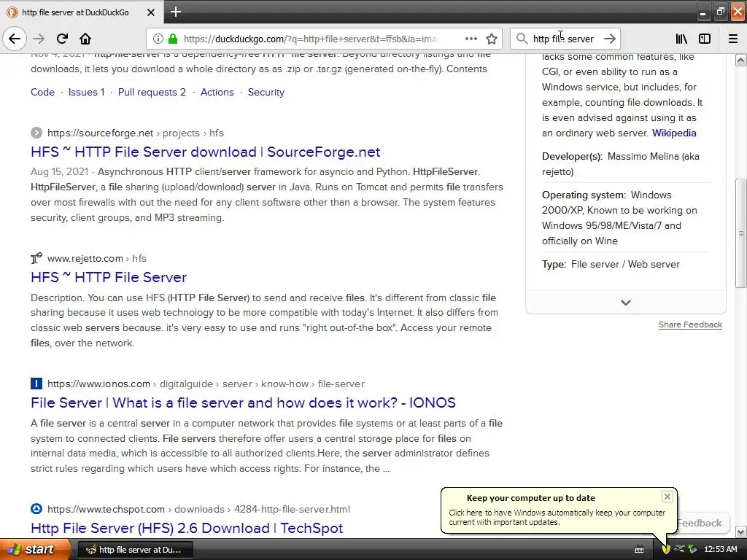Open the rejetto HFS ~ HTTP File Server result
Image resolution: width=747 pixels, height=560 pixels.
pyautogui.click(x=109, y=277)
